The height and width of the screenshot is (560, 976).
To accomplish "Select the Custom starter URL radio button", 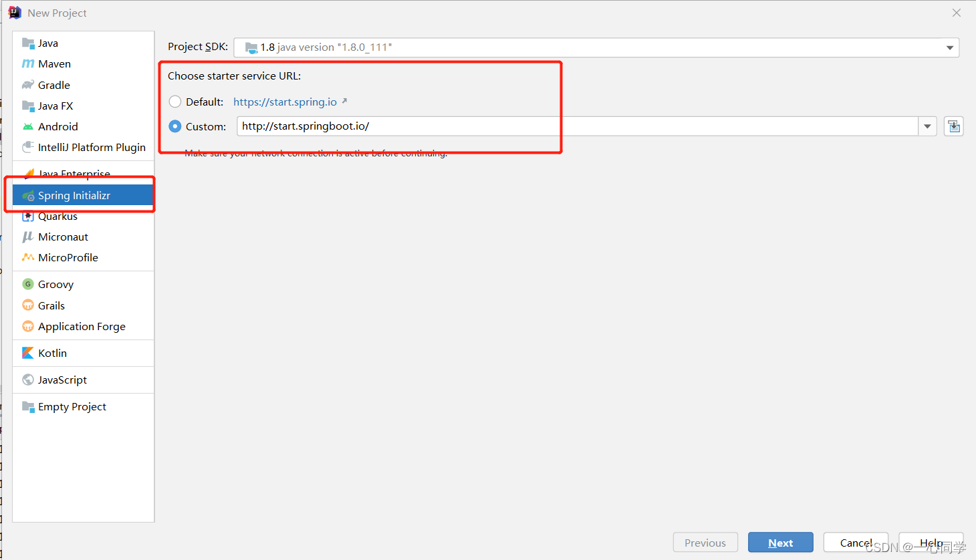I will 175,126.
